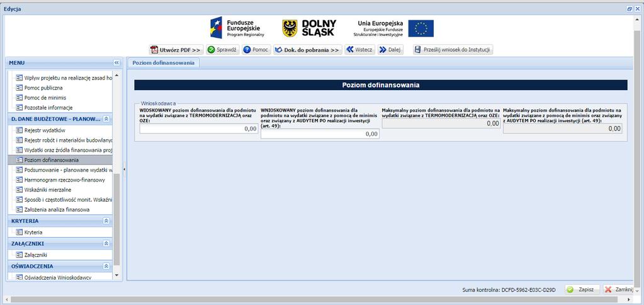Click Prześlij wniosek do Instytucji
The image size is (644, 305).
click(453, 50)
